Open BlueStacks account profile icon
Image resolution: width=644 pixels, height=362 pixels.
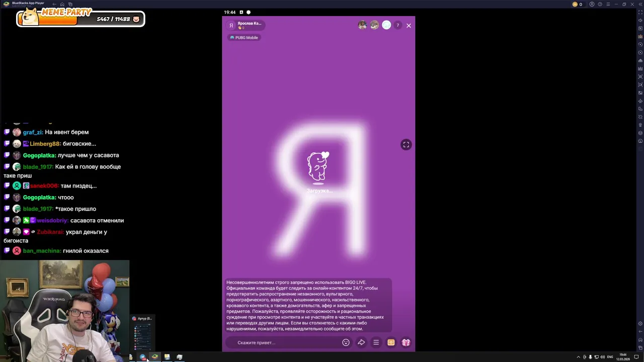pyautogui.click(x=592, y=4)
